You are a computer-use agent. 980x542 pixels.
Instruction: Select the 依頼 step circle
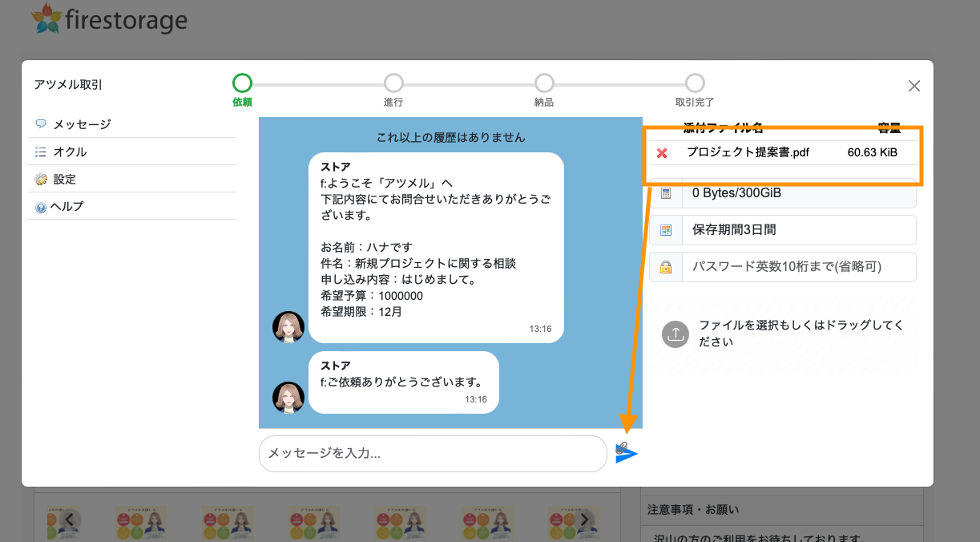point(242,83)
